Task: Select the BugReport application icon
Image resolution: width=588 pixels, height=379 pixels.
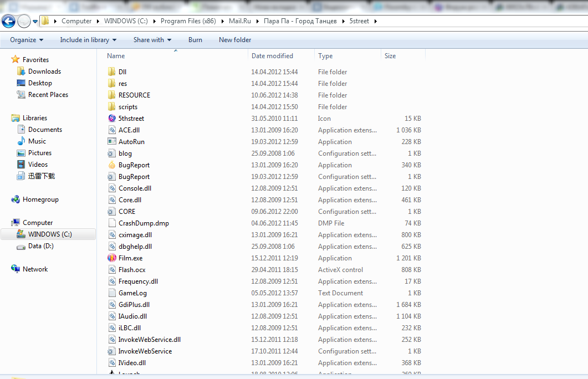Action: coord(112,165)
